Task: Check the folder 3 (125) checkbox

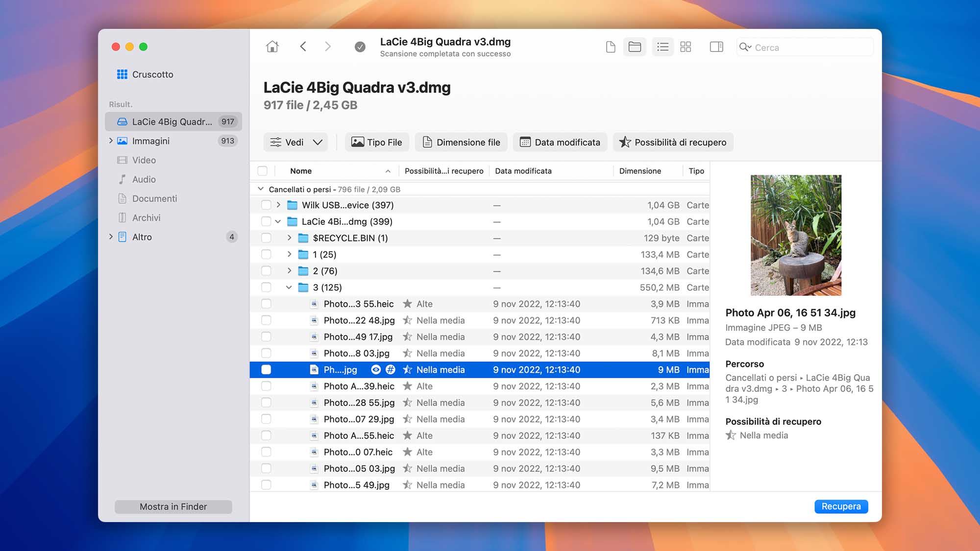Action: pos(266,287)
